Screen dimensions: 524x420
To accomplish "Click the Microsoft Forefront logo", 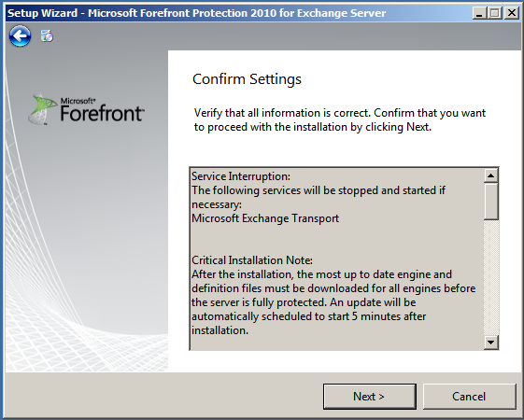I will point(86,109).
